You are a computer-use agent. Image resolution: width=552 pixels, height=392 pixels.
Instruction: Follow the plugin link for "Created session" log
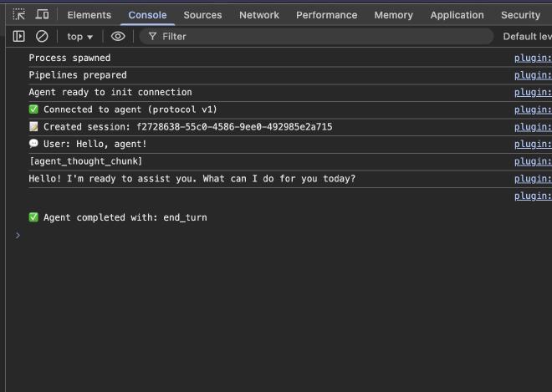pos(533,127)
